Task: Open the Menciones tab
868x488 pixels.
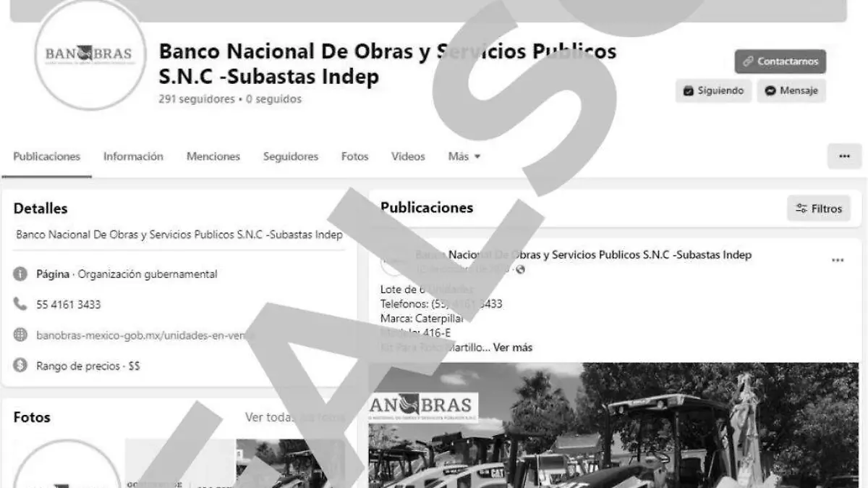Action: [x=213, y=156]
